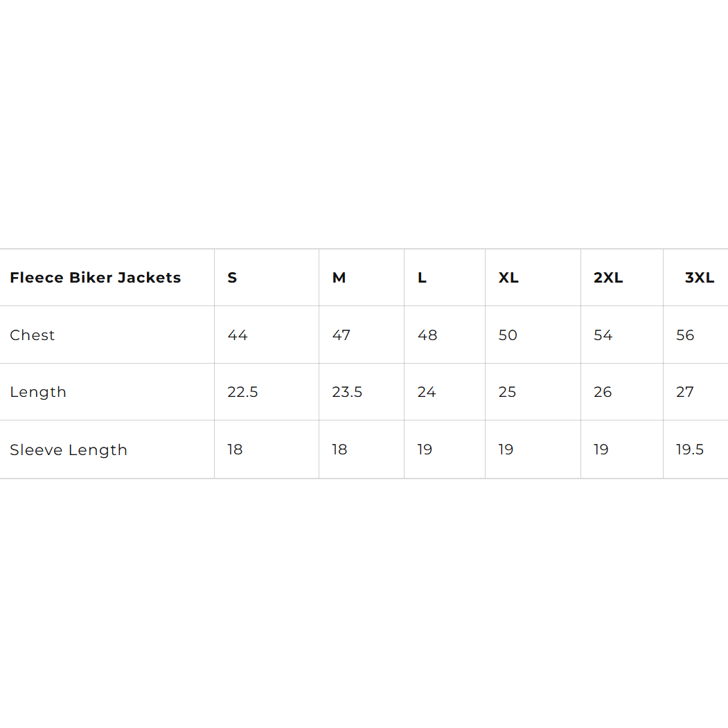Image resolution: width=728 pixels, height=728 pixels.
Task: Click the Length row label
Action: (38, 392)
